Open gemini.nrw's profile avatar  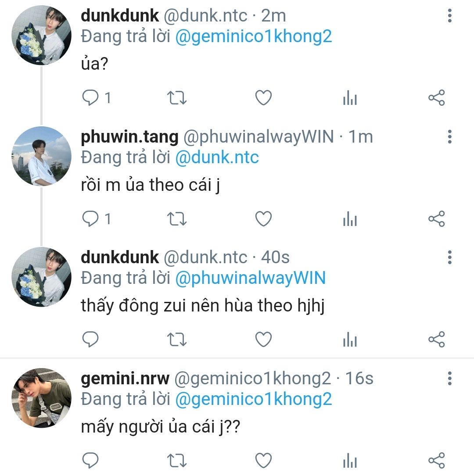point(41,398)
